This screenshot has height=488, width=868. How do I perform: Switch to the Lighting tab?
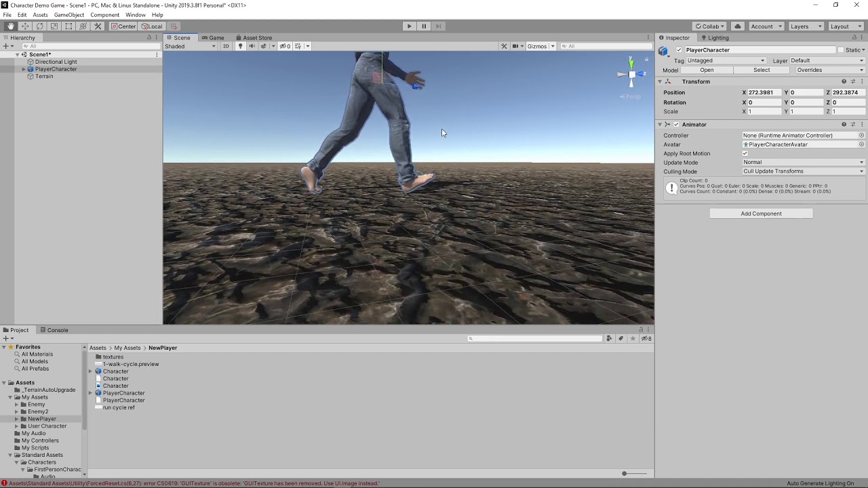coord(715,38)
